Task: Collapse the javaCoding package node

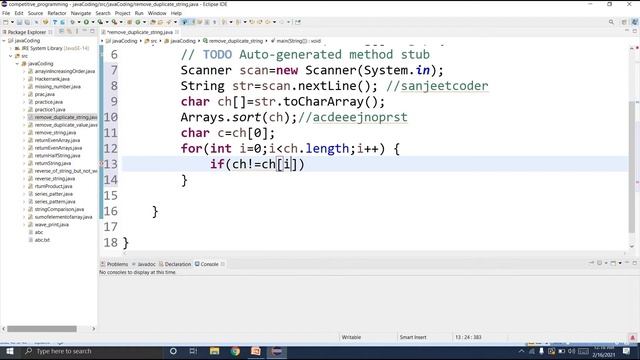Action: coord(18,64)
